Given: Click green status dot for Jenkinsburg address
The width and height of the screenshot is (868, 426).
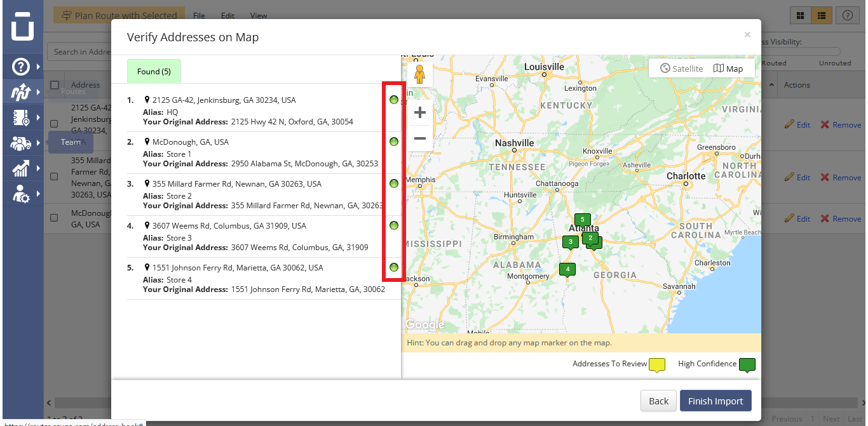Looking at the screenshot, I should [394, 100].
